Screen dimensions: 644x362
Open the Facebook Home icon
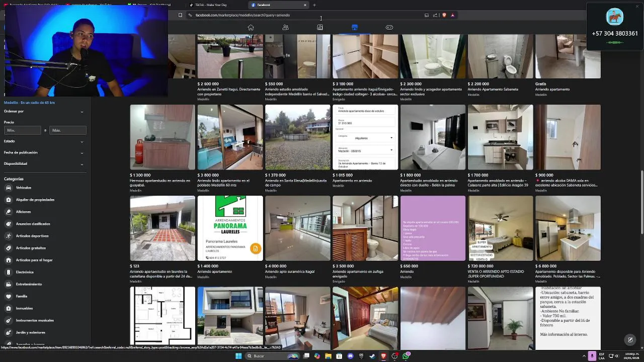251,27
